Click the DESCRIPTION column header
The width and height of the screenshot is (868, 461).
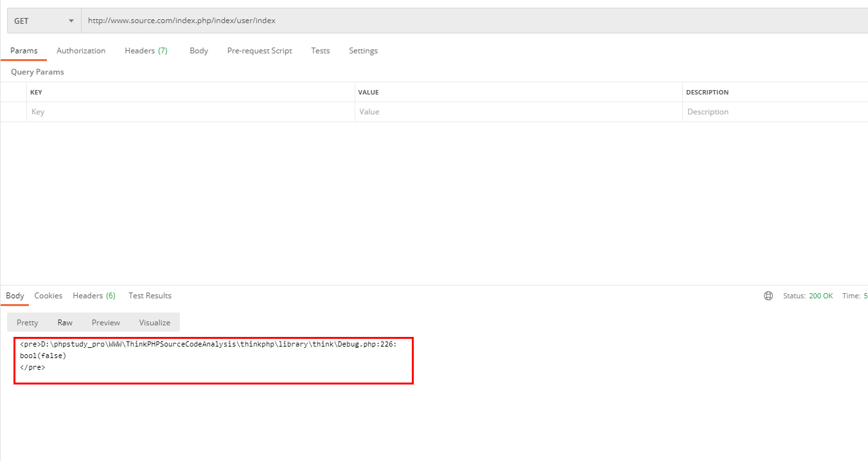707,93
